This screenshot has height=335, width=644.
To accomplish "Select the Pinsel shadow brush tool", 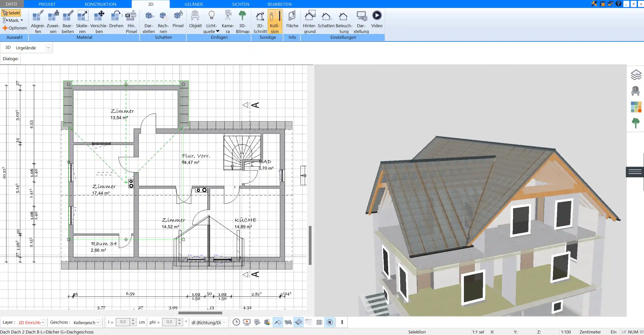I will pos(178,19).
